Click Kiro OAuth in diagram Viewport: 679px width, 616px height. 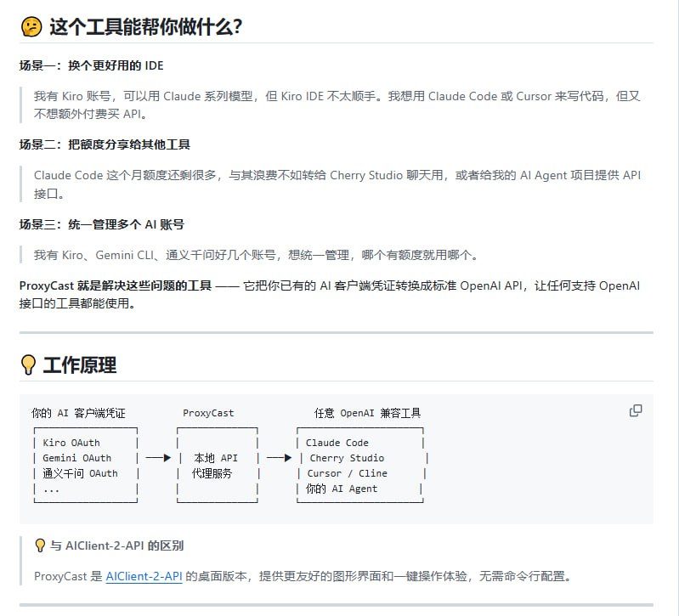point(71,443)
